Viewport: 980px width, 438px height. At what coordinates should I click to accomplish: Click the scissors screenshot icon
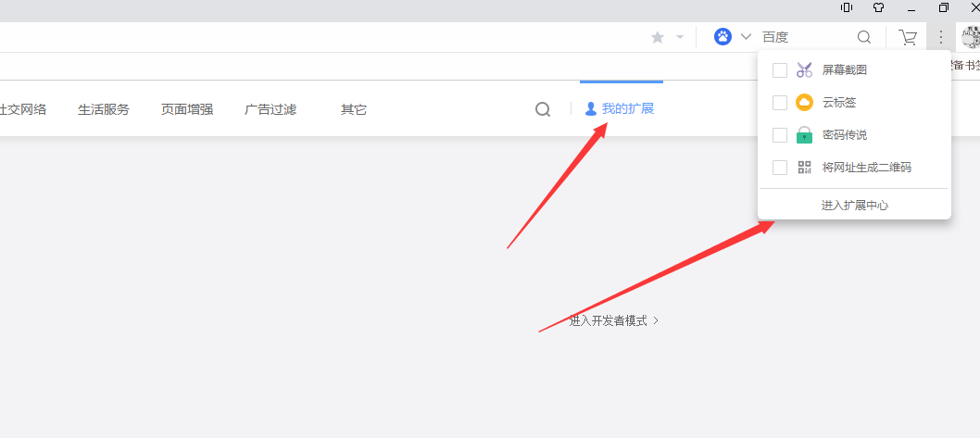(x=804, y=70)
